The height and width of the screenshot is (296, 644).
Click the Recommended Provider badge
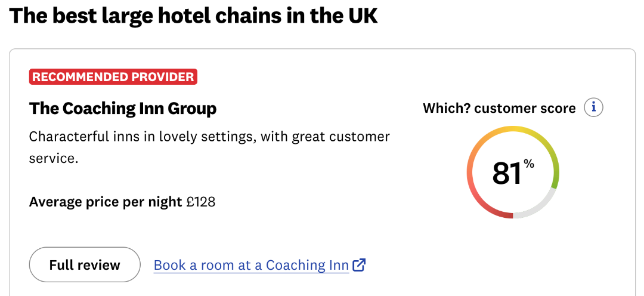pos(113,77)
